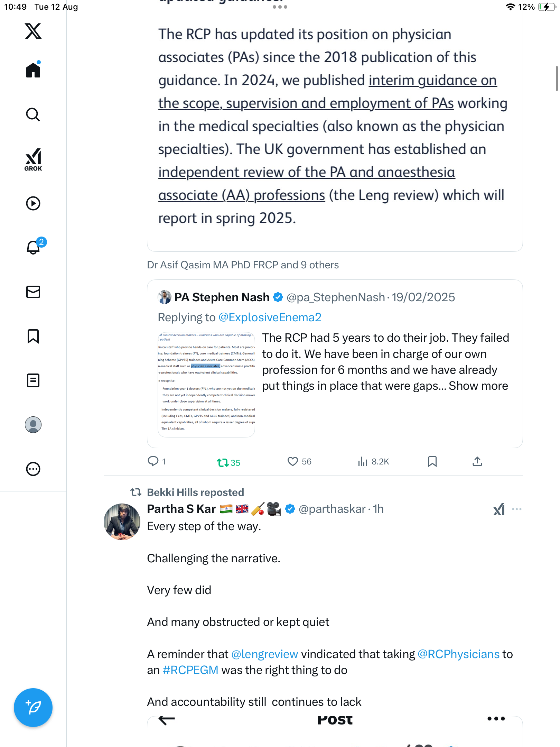Toggle bookmark on the quoted post

click(432, 461)
